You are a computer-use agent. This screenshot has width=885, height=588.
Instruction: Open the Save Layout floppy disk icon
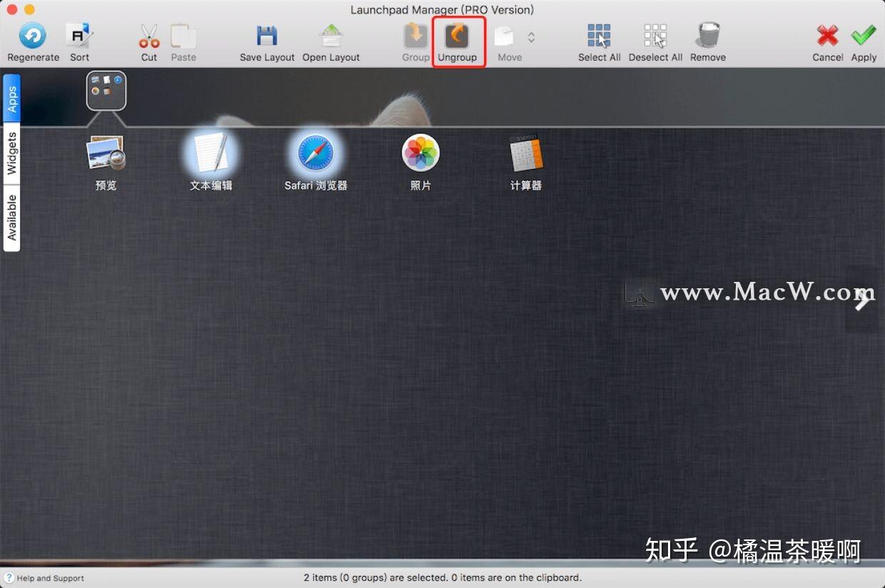(x=267, y=33)
